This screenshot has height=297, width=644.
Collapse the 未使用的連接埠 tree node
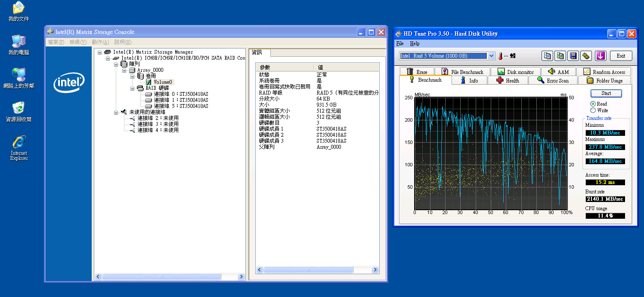point(116,112)
